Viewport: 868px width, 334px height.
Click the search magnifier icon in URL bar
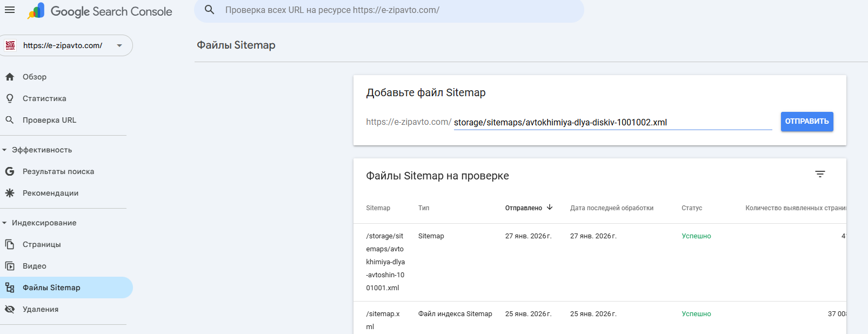pyautogui.click(x=210, y=10)
